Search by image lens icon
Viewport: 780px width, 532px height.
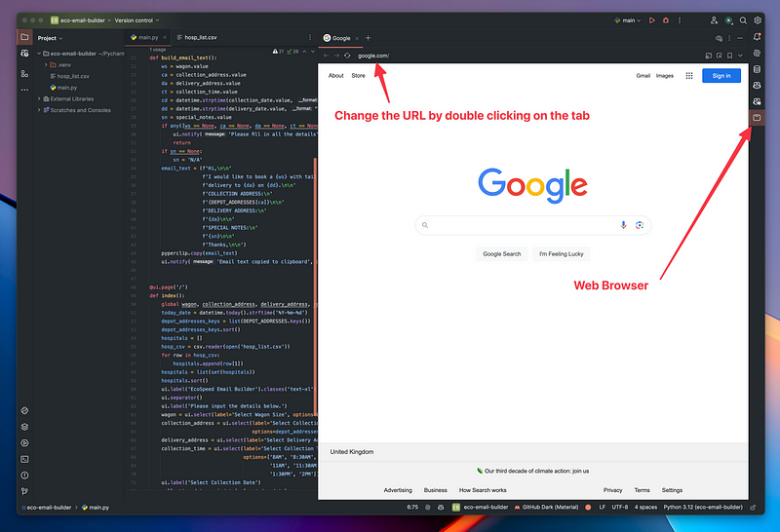[x=640, y=225]
